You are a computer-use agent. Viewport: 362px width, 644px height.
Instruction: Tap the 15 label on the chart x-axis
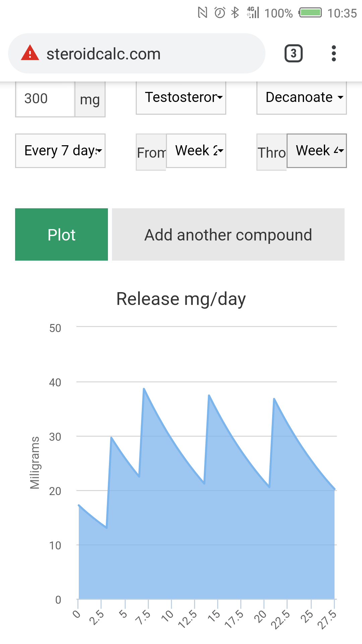(x=214, y=615)
